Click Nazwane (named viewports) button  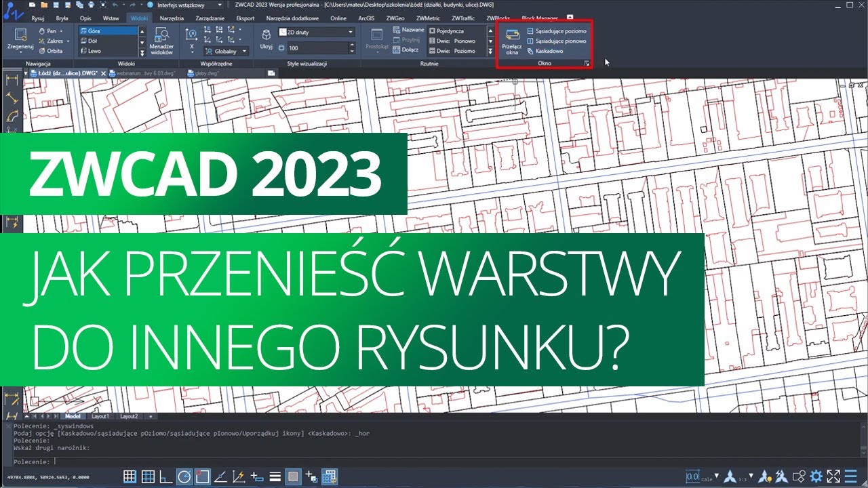pyautogui.click(x=408, y=30)
